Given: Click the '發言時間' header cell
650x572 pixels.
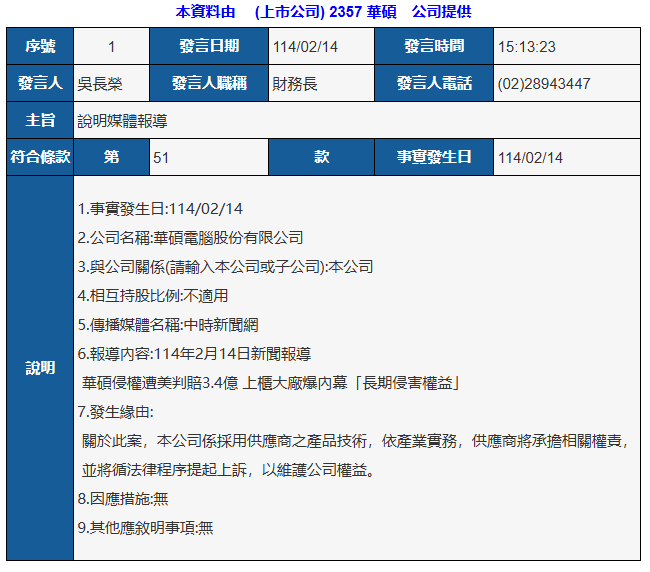Looking at the screenshot, I should 434,46.
